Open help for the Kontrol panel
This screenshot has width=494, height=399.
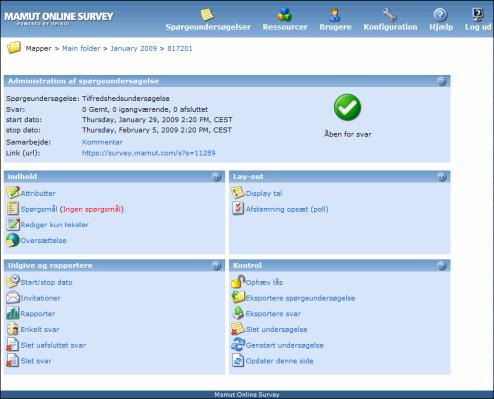(x=442, y=266)
